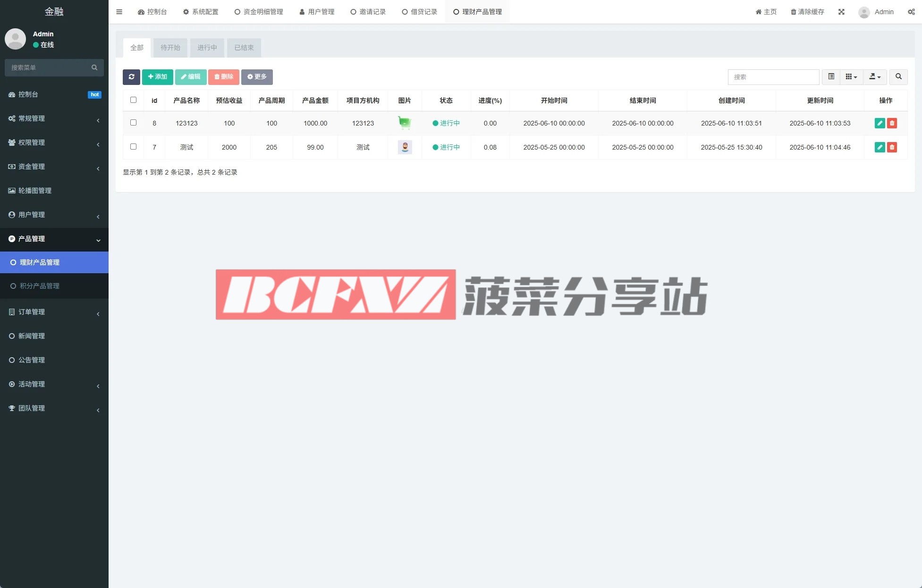Click 清除缓存 in the header
922x588 pixels.
point(807,12)
